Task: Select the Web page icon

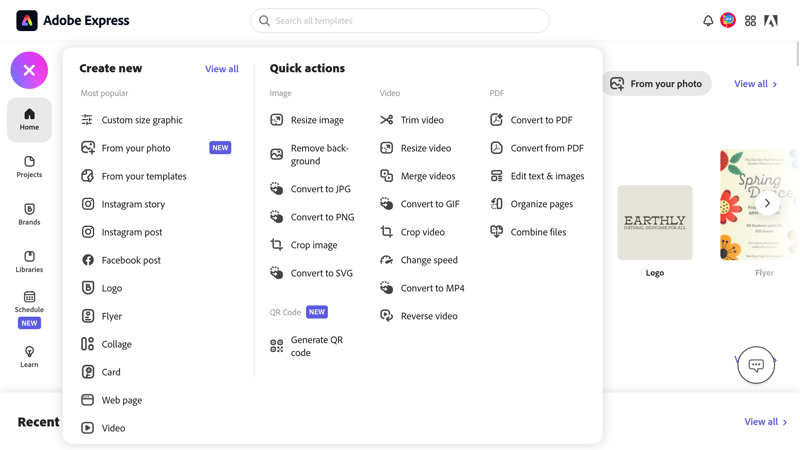Action: 88,400
